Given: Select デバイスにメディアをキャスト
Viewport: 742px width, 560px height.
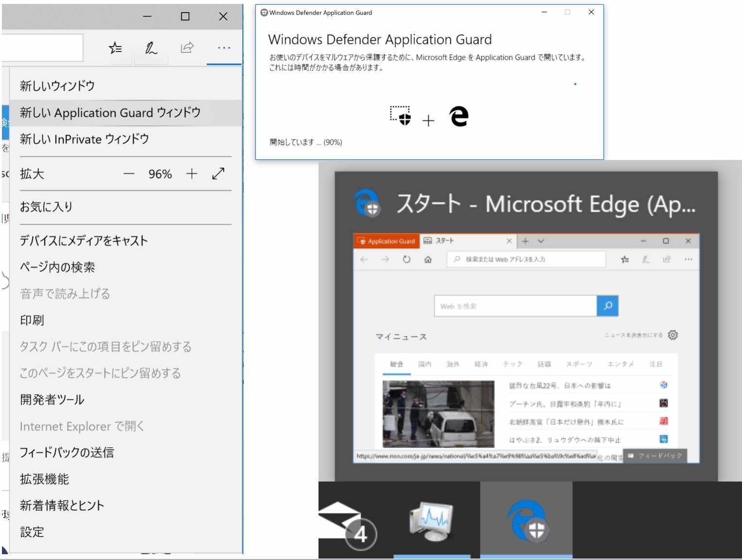Looking at the screenshot, I should (x=125, y=241).
